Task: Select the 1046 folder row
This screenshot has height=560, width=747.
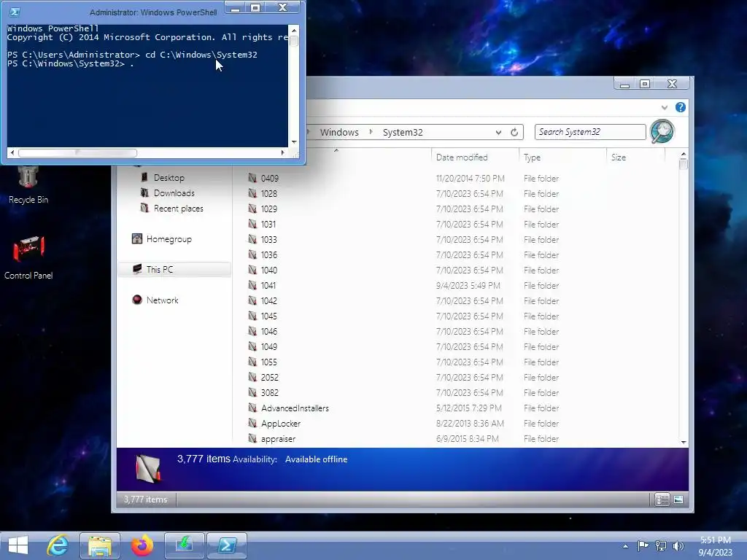Action: (403, 332)
